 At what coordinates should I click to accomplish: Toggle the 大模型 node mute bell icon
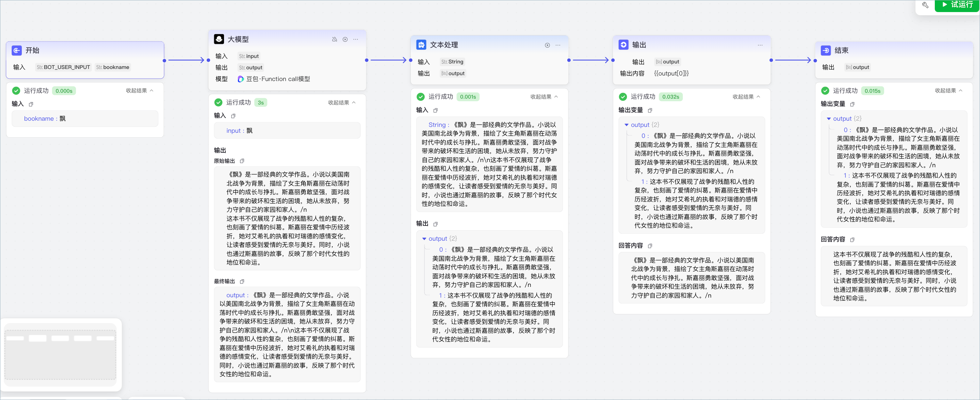click(x=334, y=39)
